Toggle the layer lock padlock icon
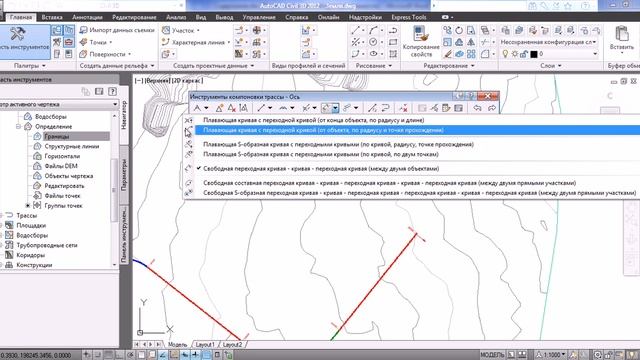 pos(524,54)
